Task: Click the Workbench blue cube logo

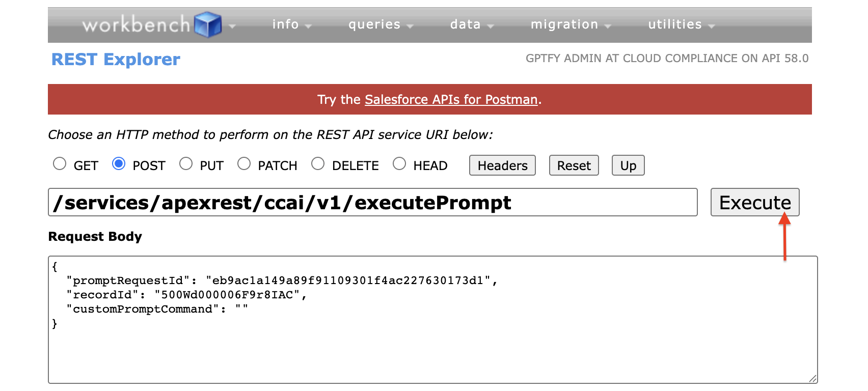Action: pyautogui.click(x=208, y=24)
